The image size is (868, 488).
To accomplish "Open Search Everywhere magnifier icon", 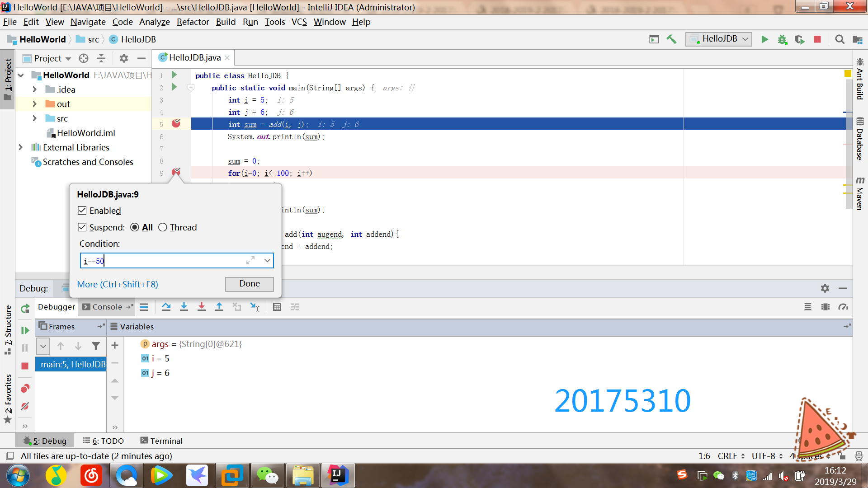I will pos(840,40).
